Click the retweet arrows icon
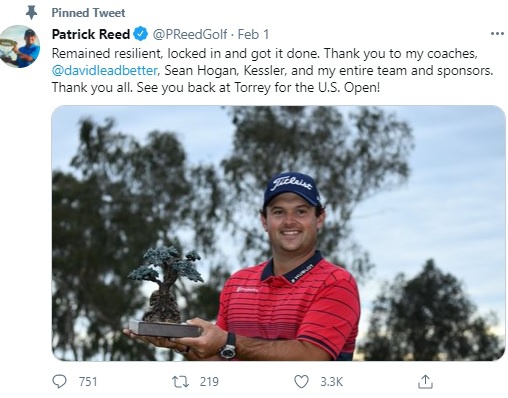The image size is (508, 398). [x=180, y=381]
